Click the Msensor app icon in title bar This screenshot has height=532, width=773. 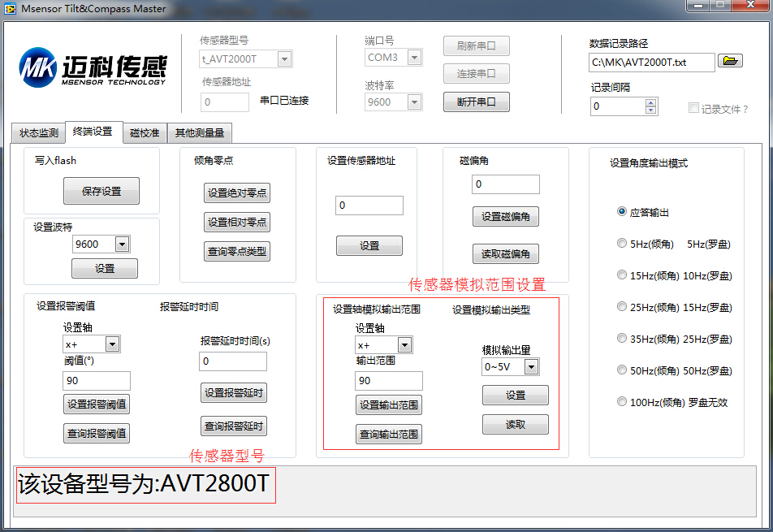[x=10, y=8]
